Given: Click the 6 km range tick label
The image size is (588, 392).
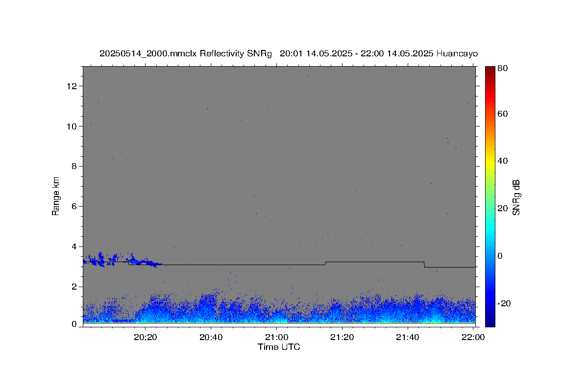Looking at the screenshot, I should (x=75, y=207).
